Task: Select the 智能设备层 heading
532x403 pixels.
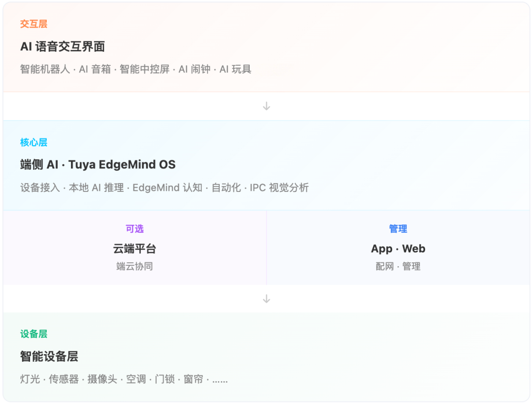Action: click(49, 357)
